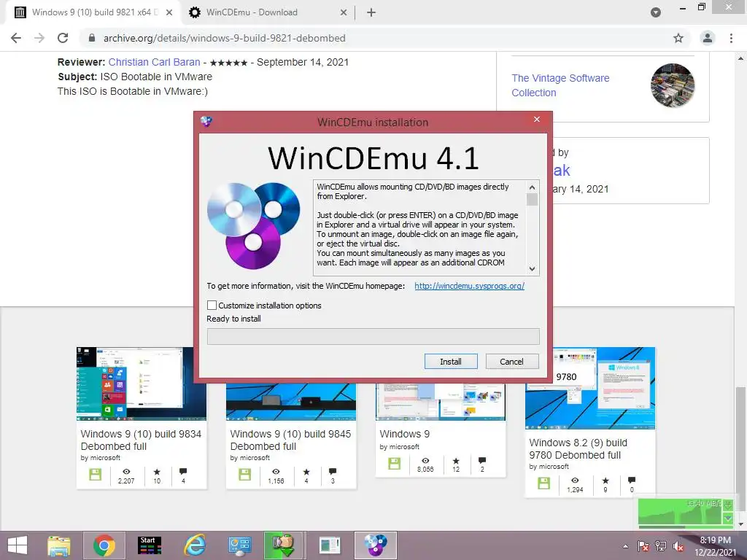Close the WinCDEmu - Download tab
The image size is (747, 560).
[344, 13]
